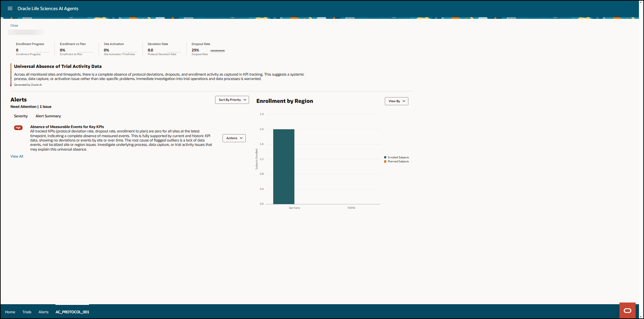Screen dimensions: 644x319
Task: Click the Dropout Rate sparkline
Action: [x=217, y=51]
